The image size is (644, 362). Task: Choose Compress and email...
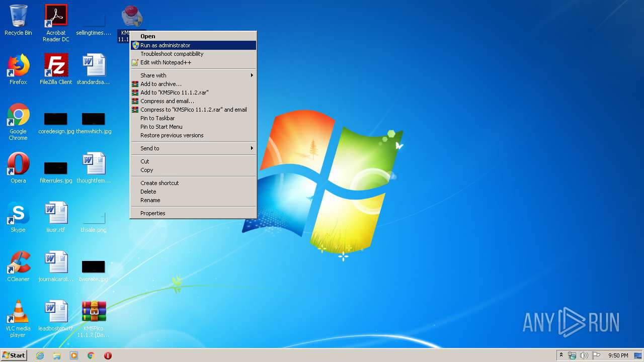[x=193, y=101]
